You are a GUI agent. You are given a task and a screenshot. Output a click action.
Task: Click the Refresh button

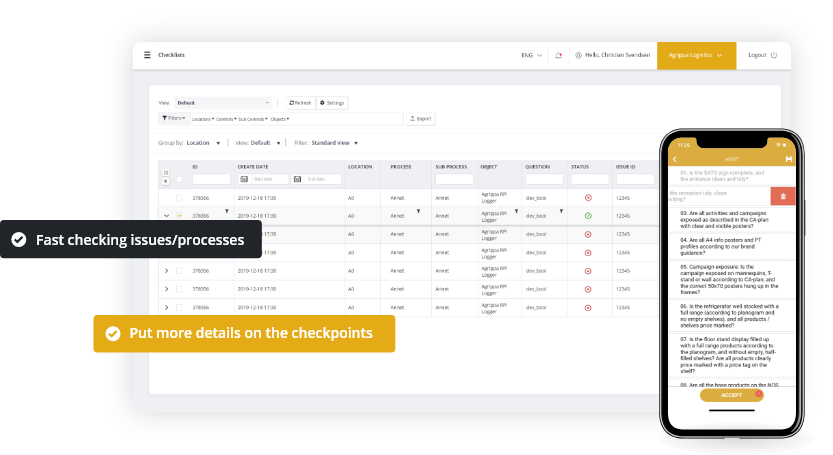(300, 102)
